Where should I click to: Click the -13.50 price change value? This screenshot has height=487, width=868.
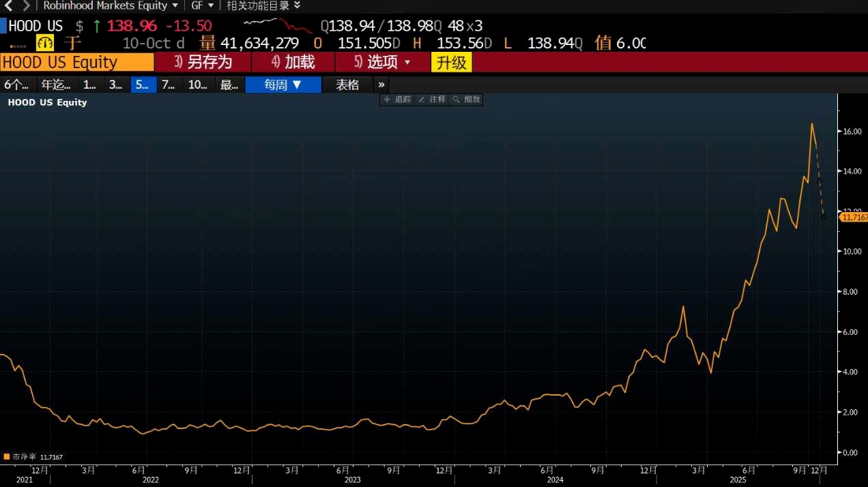188,26
